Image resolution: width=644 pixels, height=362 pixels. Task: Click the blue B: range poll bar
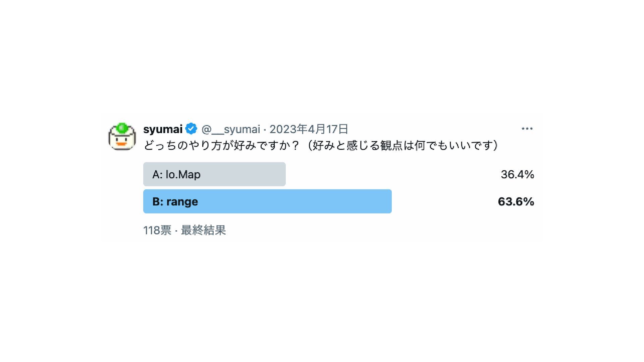click(267, 201)
